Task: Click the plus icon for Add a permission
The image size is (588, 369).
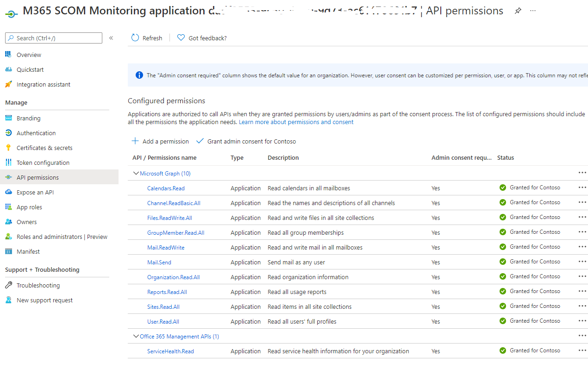Action: pos(135,141)
